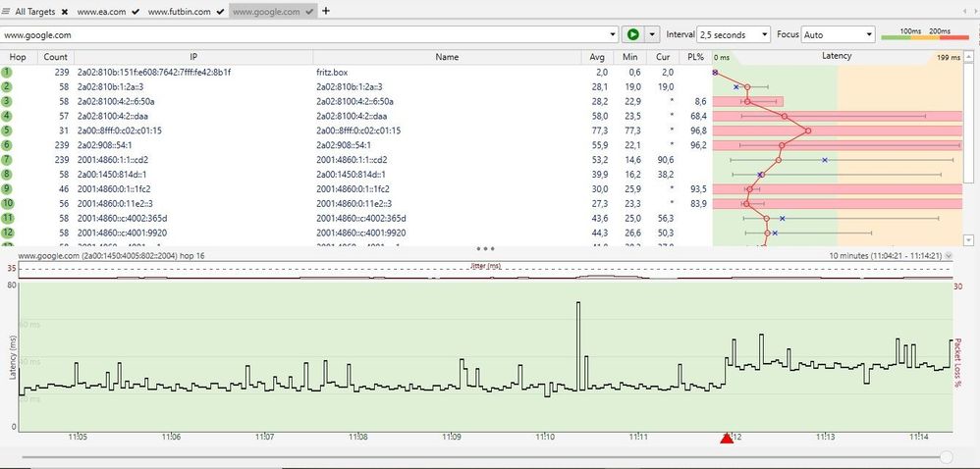
Task: Click the Cur column header
Action: pyautogui.click(x=663, y=57)
